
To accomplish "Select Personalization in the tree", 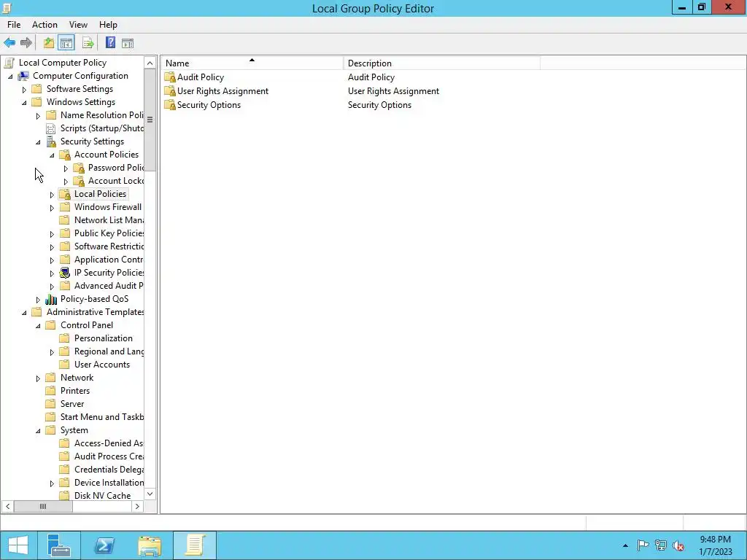I will [104, 338].
